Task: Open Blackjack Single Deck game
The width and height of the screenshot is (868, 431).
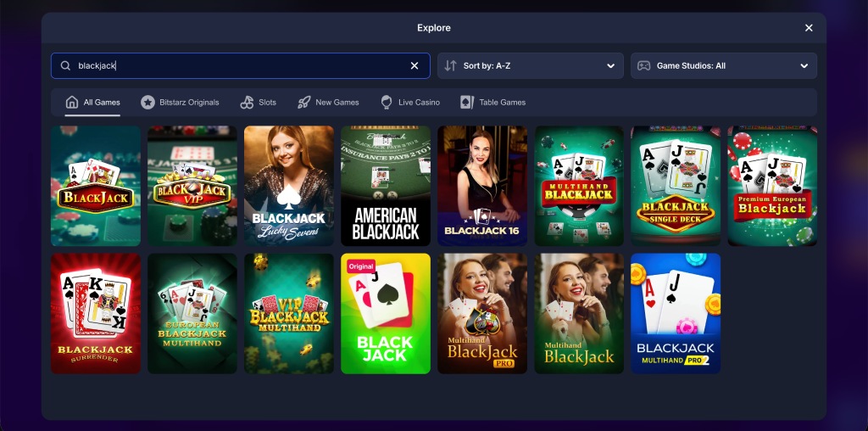Action: [676, 186]
